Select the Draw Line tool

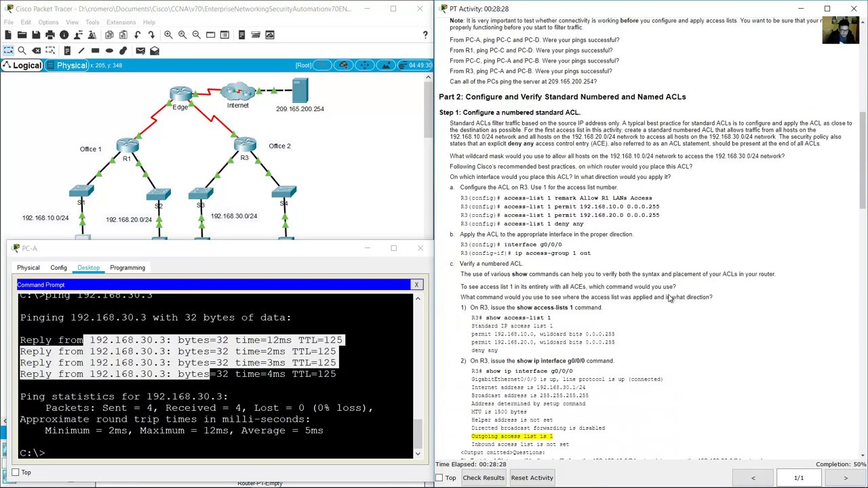tap(81, 51)
